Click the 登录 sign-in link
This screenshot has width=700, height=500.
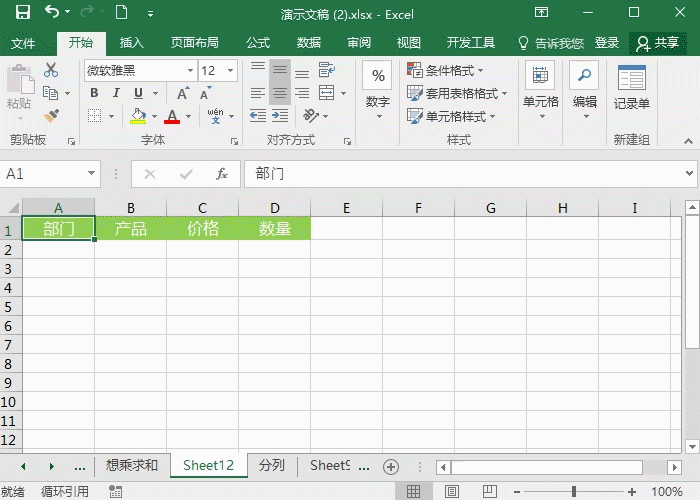[x=607, y=43]
